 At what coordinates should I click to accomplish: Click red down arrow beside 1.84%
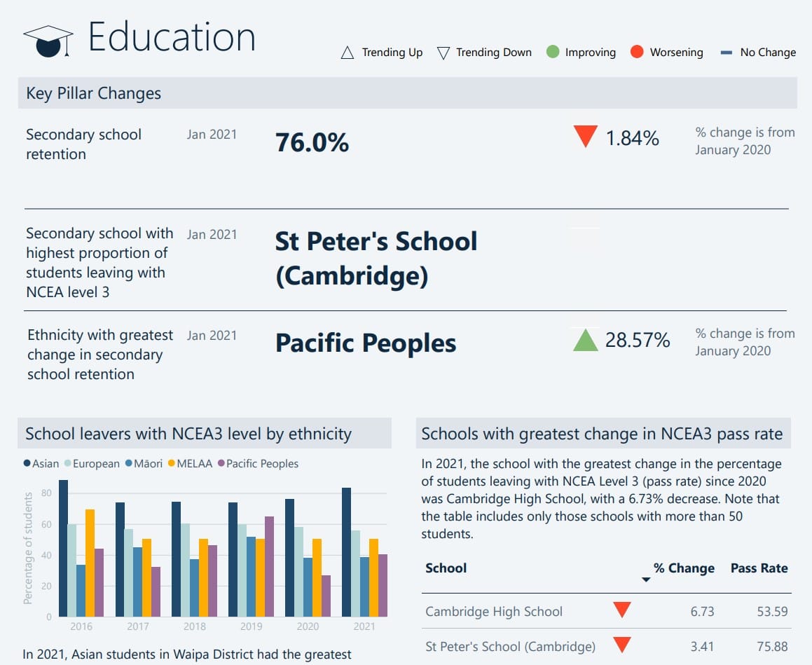pos(584,137)
